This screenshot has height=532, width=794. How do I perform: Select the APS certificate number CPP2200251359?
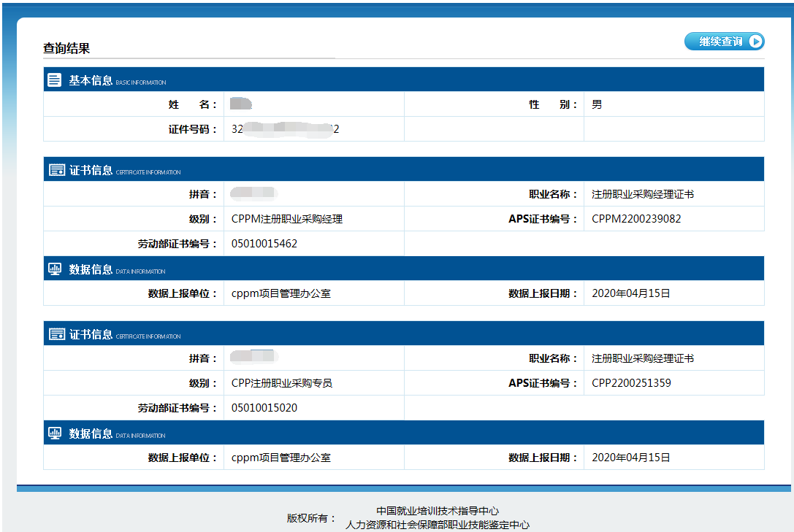pos(631,383)
